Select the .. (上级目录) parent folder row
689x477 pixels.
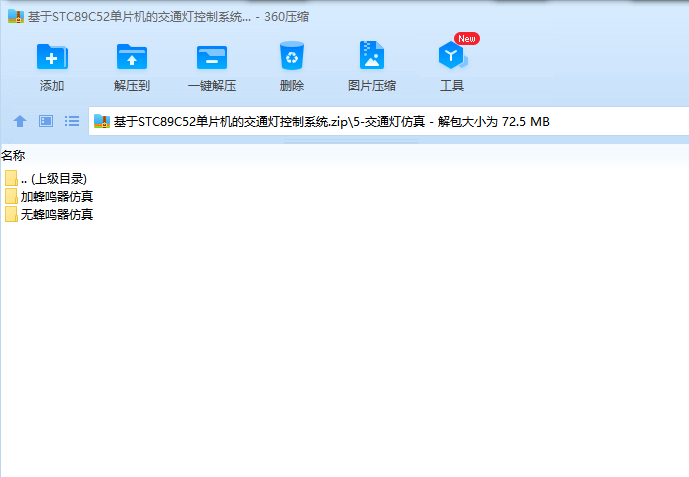click(x=46, y=178)
